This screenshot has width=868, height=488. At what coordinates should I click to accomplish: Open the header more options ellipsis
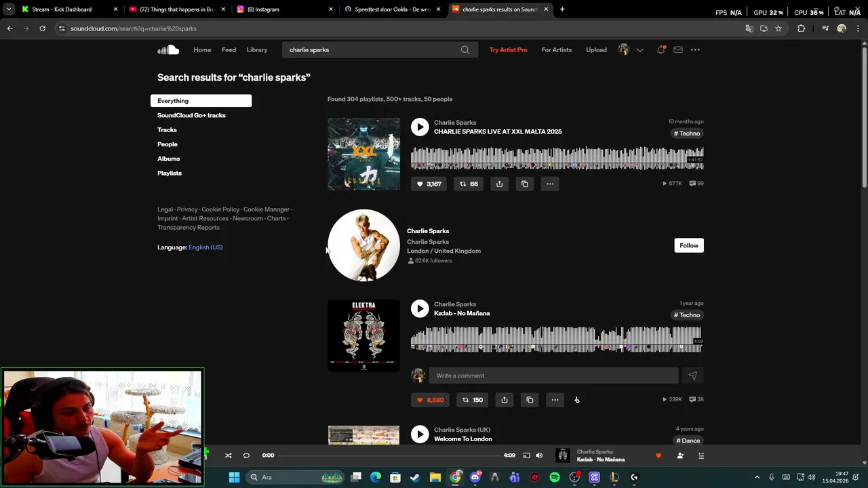point(695,49)
